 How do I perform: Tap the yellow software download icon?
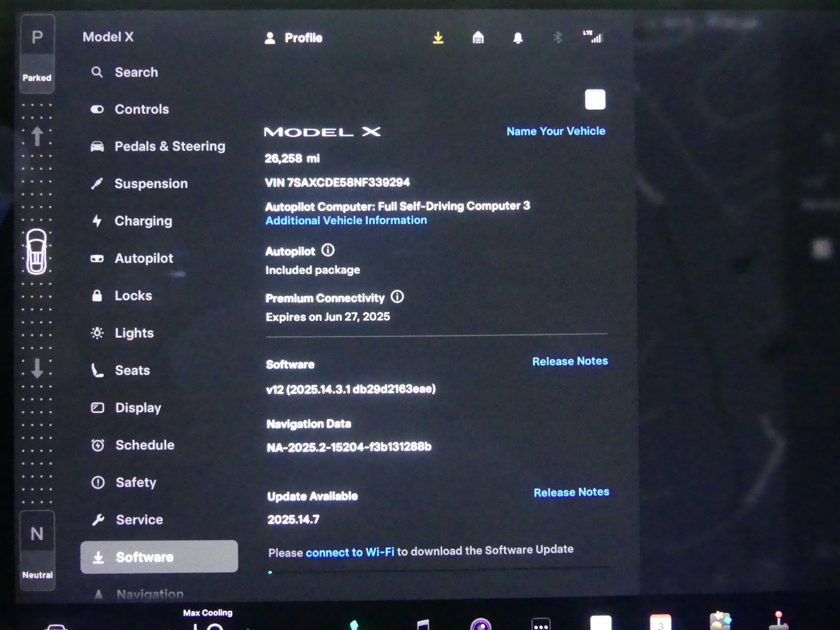pyautogui.click(x=438, y=38)
